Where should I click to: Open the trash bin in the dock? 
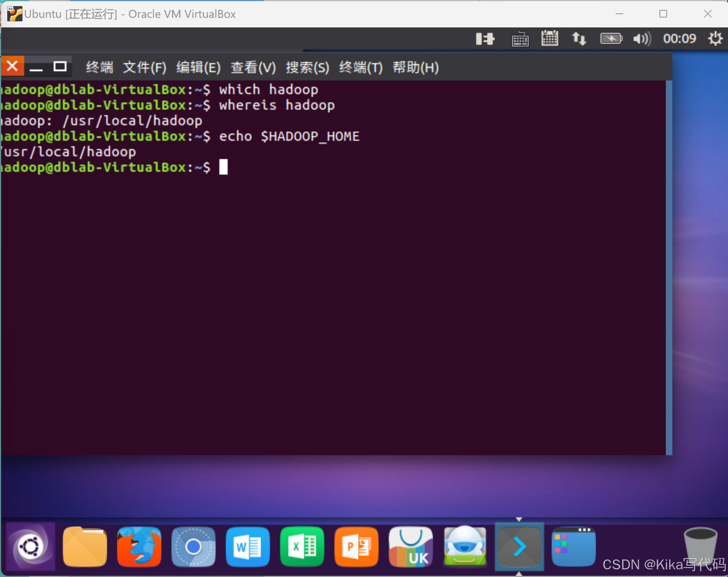pos(700,547)
